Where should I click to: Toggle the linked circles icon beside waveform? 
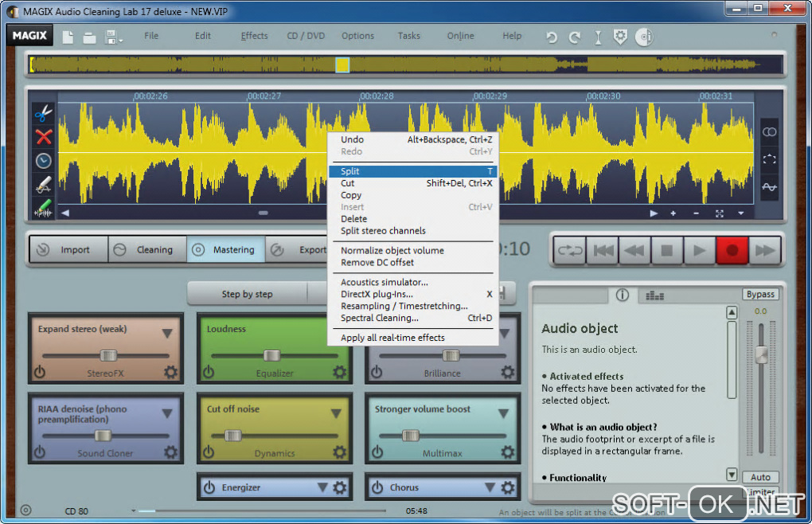[x=770, y=132]
